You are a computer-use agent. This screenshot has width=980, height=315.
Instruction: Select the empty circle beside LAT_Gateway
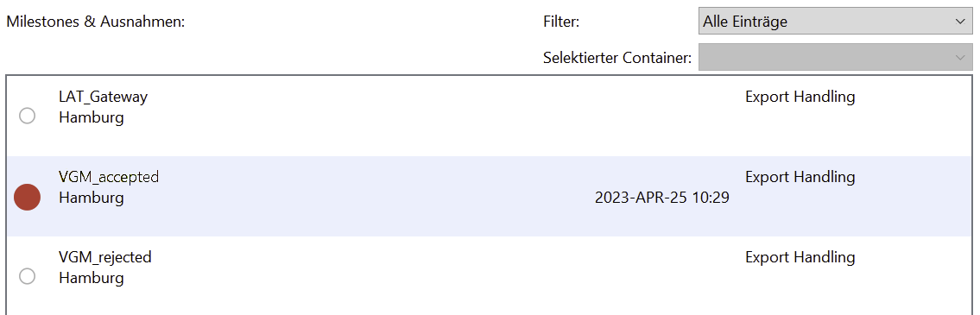(27, 117)
